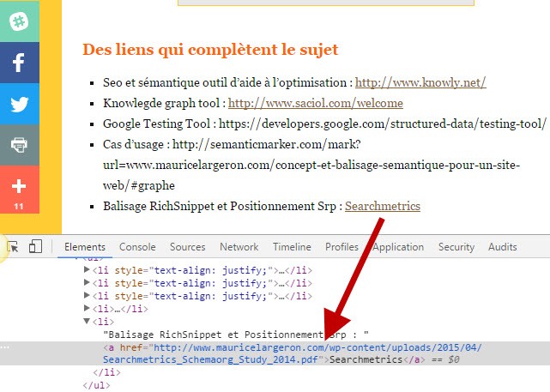550x392 pixels.
Task: Expand the third justified li node
Action: point(87,296)
